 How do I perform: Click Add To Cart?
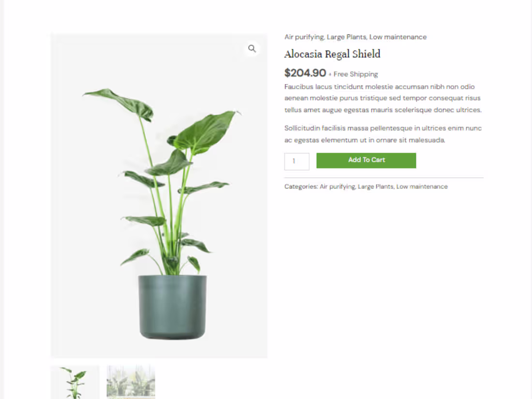tap(366, 160)
